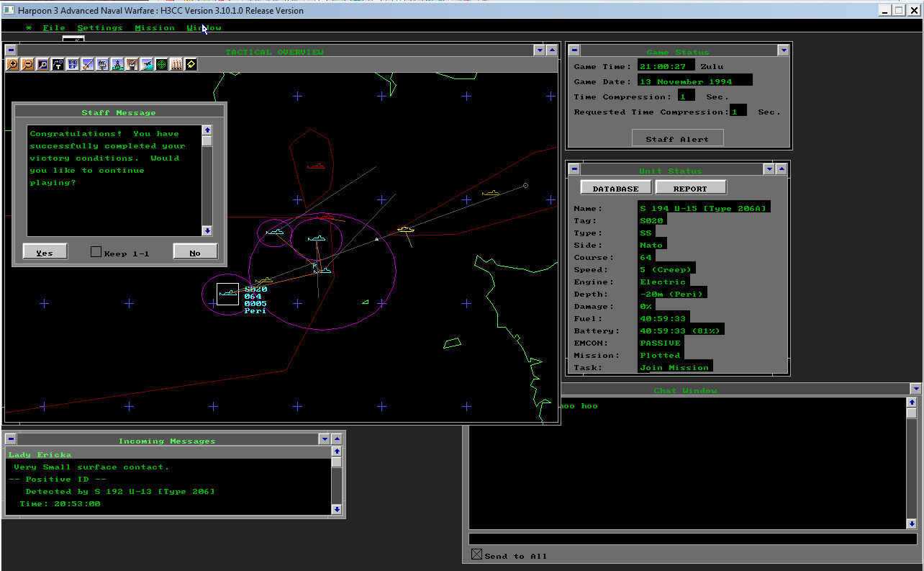Click the yellow arrow toolbar icon
Image resolution: width=924 pixels, height=571 pixels.
tap(191, 64)
